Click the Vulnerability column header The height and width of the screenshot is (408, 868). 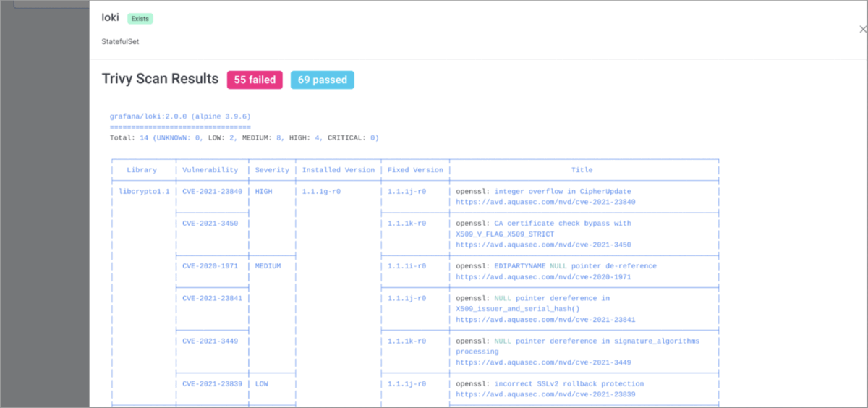point(210,170)
